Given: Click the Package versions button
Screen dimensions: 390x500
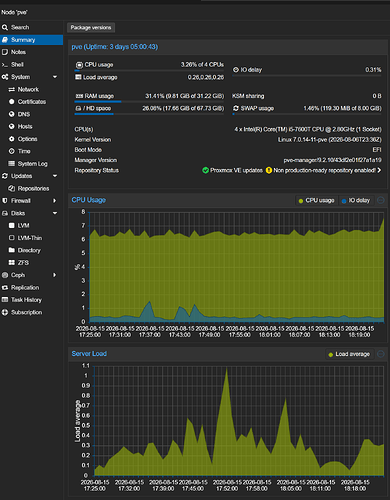Looking at the screenshot, I should [91, 28].
